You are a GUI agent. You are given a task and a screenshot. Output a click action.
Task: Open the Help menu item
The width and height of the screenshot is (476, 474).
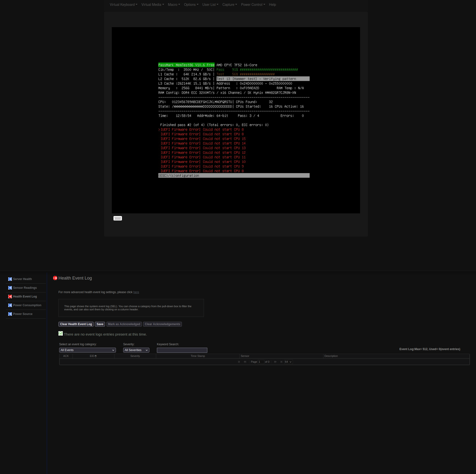(273, 5)
